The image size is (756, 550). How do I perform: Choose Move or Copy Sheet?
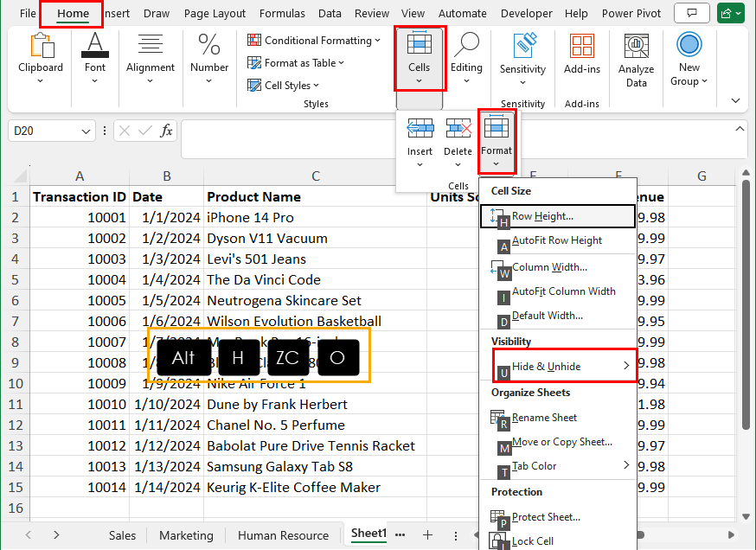tap(558, 442)
